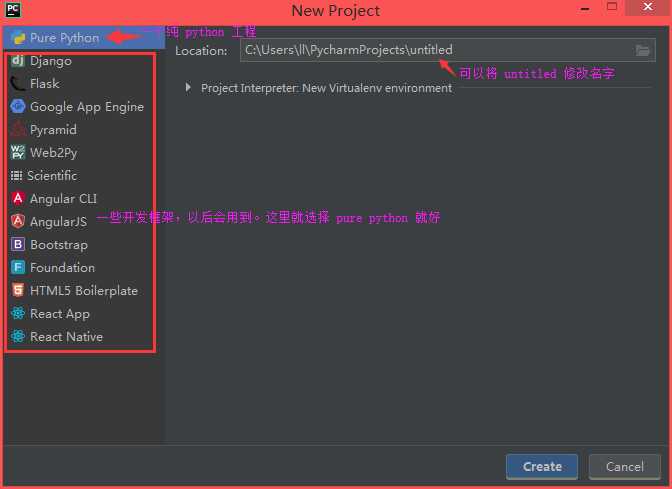
Task: Click the Pyramid project icon
Action: pyautogui.click(x=18, y=129)
